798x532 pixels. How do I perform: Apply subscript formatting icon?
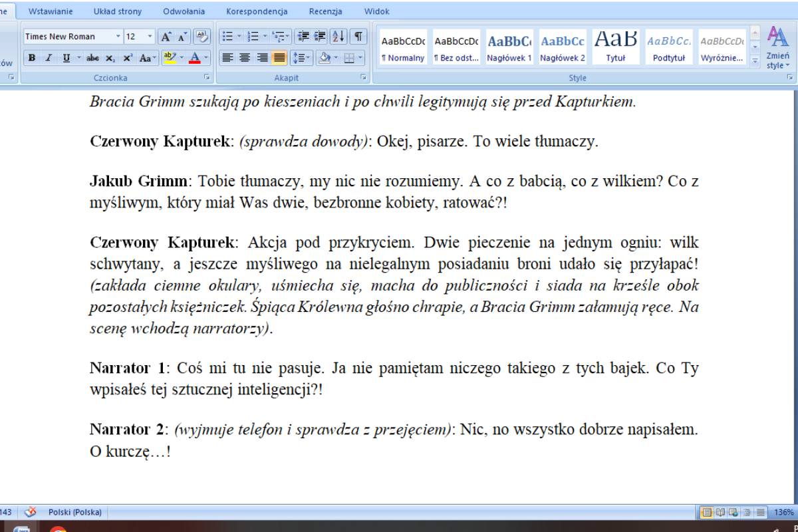pyautogui.click(x=110, y=58)
